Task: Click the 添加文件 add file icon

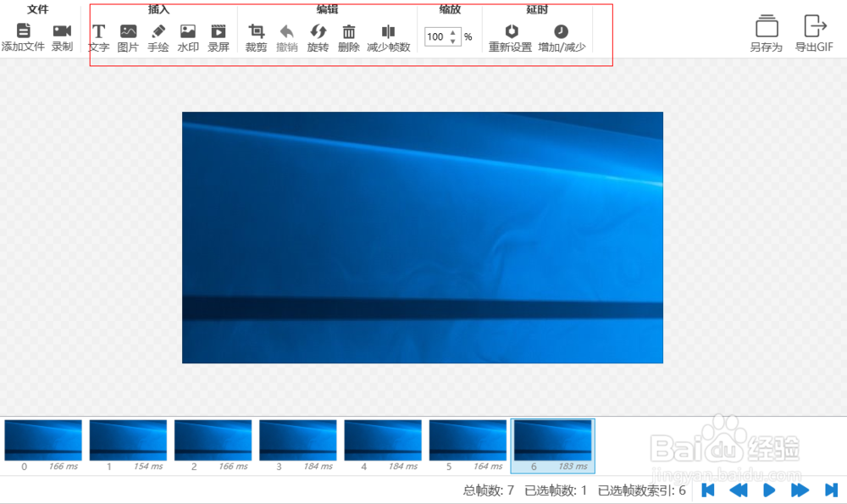Action: [x=23, y=30]
